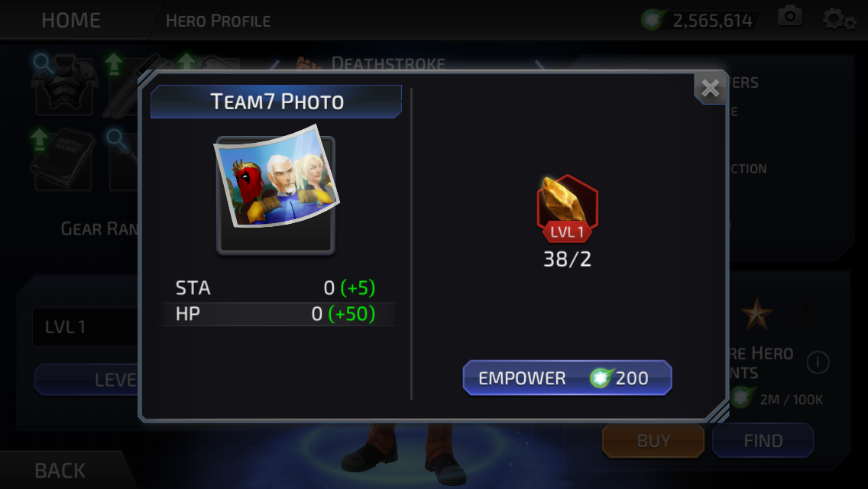Click the STA stat row
The image size is (868, 489).
click(x=276, y=288)
